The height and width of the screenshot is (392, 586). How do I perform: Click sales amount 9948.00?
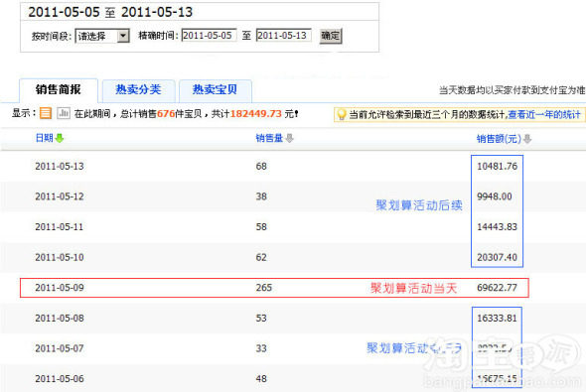click(x=495, y=196)
